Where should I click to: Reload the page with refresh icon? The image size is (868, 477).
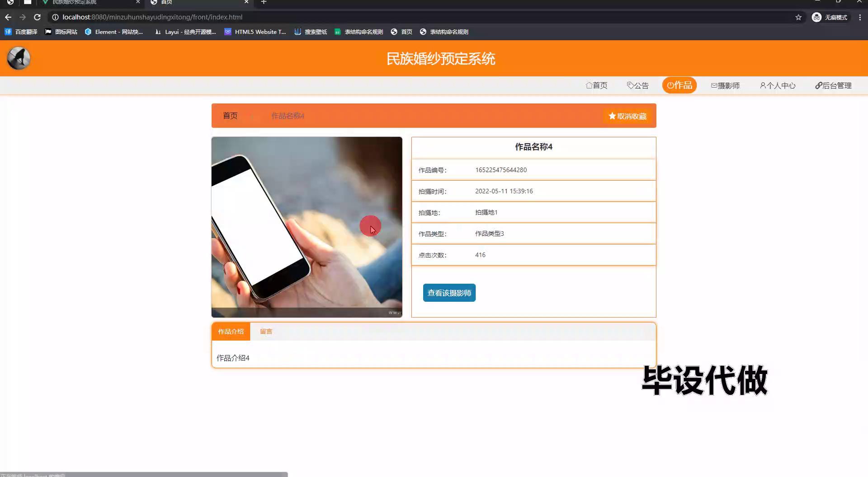pyautogui.click(x=37, y=17)
